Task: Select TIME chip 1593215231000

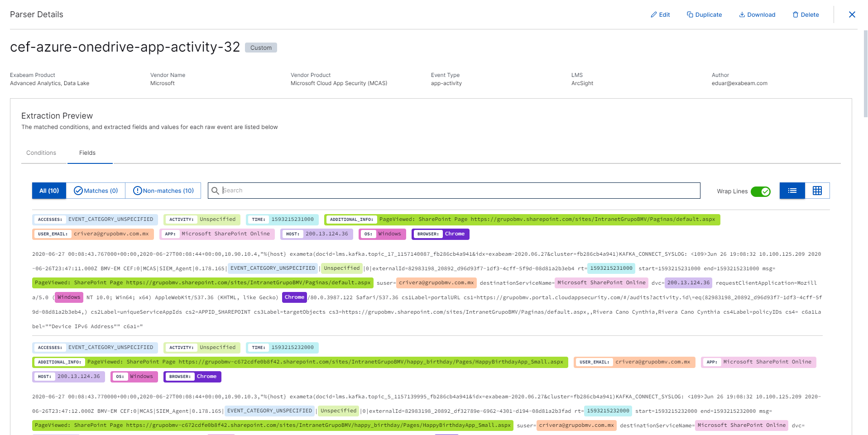Action: click(x=282, y=220)
